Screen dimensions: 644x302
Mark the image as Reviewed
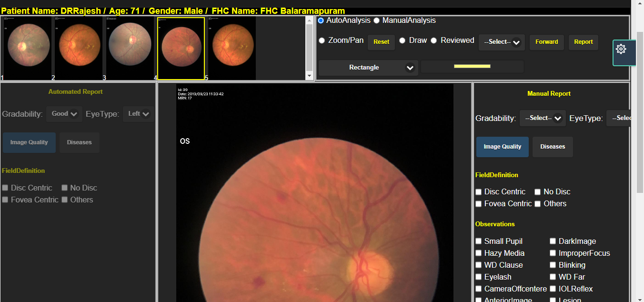click(434, 40)
